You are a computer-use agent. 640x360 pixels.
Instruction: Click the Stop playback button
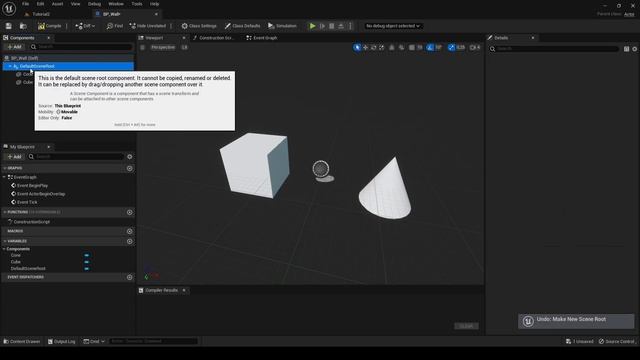tap(331, 26)
